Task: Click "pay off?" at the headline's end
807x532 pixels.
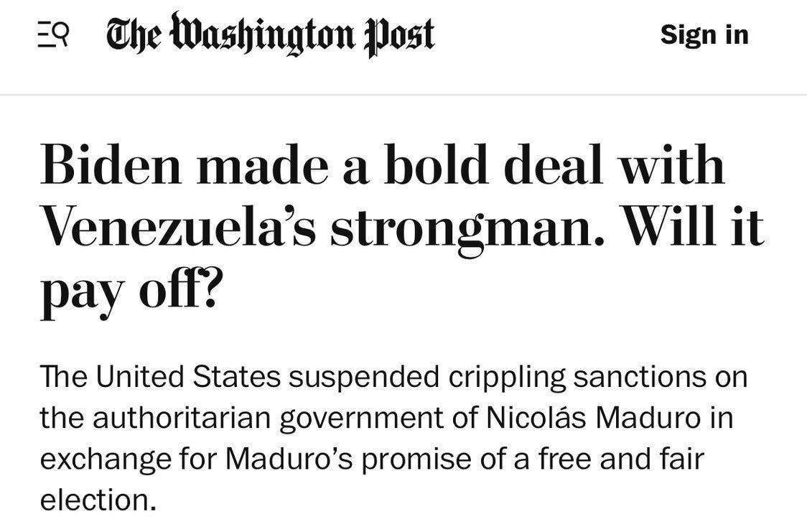Action: pyautogui.click(x=129, y=293)
